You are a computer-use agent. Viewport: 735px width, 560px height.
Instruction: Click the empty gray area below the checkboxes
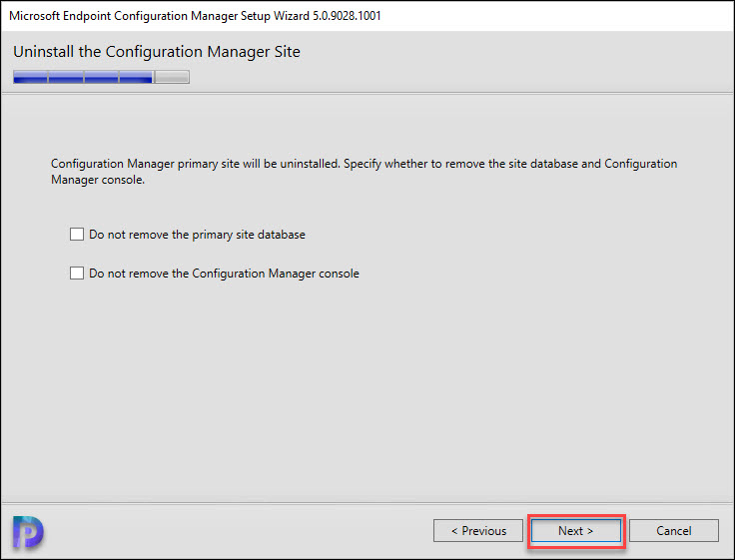[x=367, y=389]
